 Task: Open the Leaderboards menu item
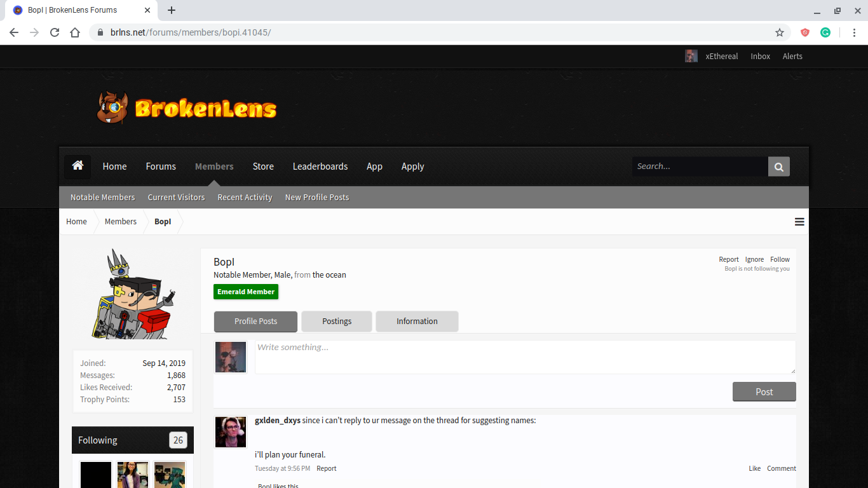point(320,166)
